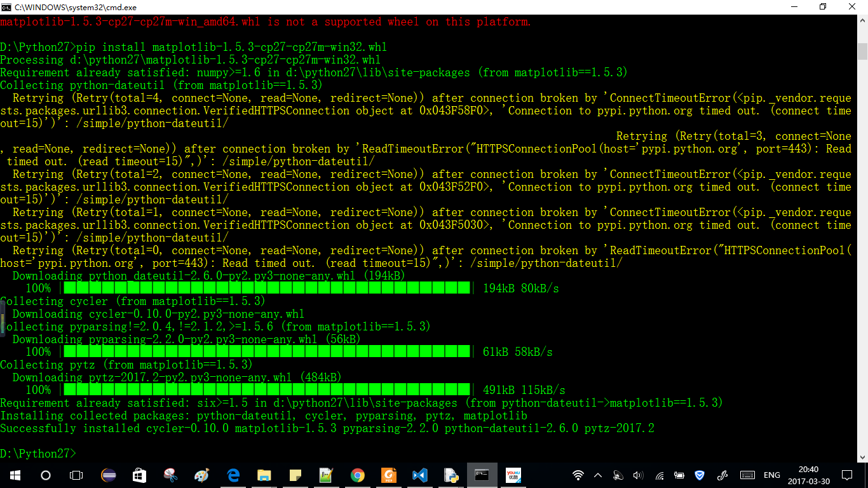This screenshot has height=488, width=868.
Task: Show hidden tray icons chevron
Action: (598, 475)
